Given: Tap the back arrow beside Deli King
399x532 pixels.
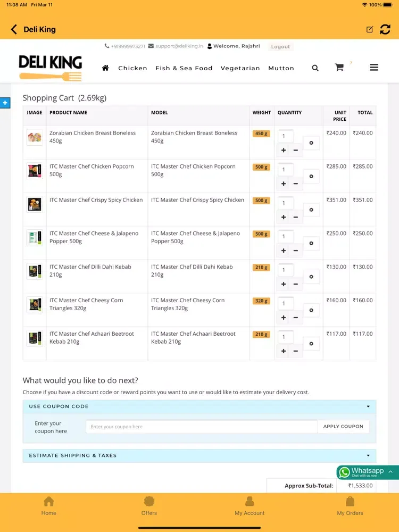Looking at the screenshot, I should [x=14, y=29].
